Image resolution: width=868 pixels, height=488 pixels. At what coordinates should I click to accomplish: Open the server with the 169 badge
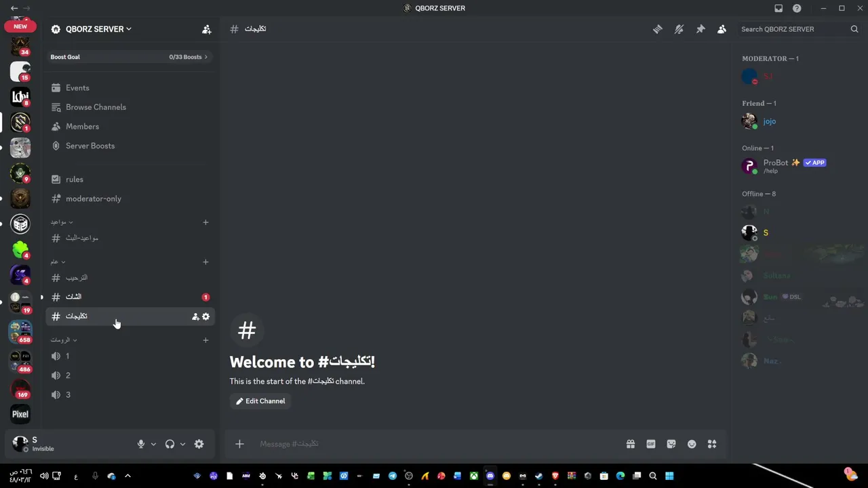[20, 388]
